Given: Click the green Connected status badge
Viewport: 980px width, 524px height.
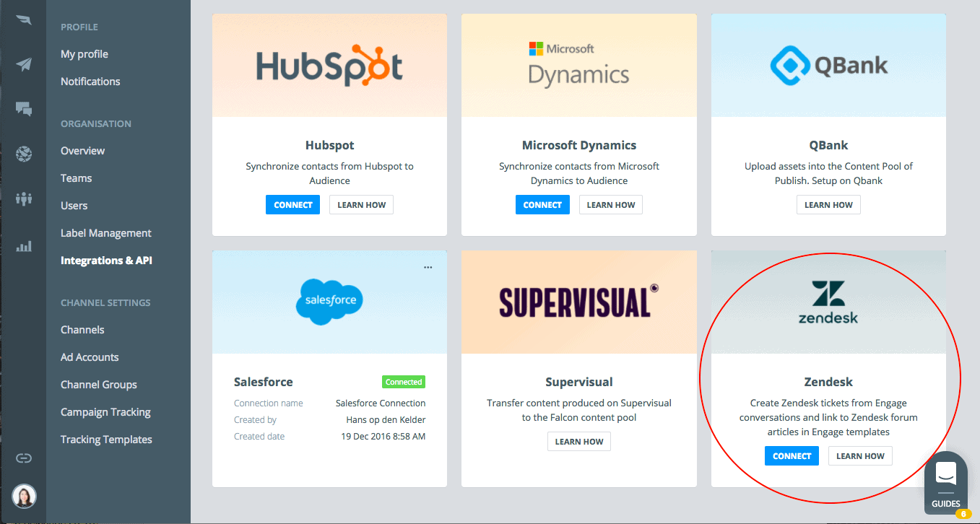Looking at the screenshot, I should 404,382.
